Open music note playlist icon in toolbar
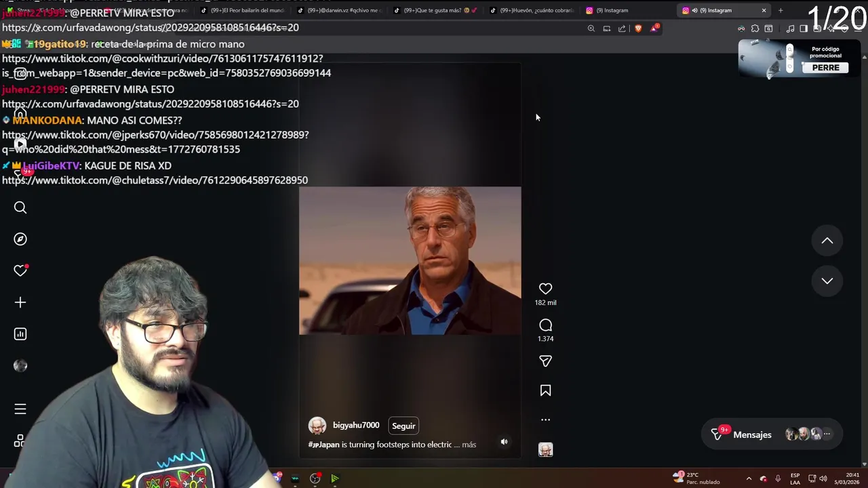The image size is (868, 488). point(790,28)
